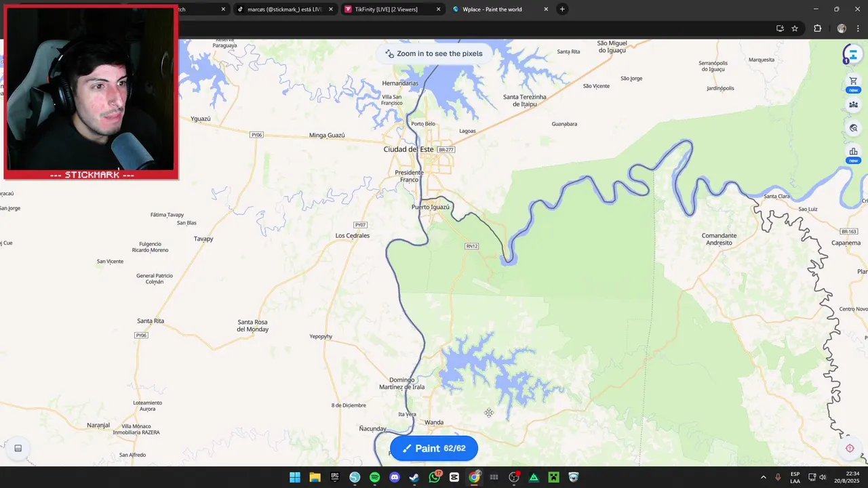Click the Wanda map label
This screenshot has height=488, width=868.
pyautogui.click(x=434, y=422)
